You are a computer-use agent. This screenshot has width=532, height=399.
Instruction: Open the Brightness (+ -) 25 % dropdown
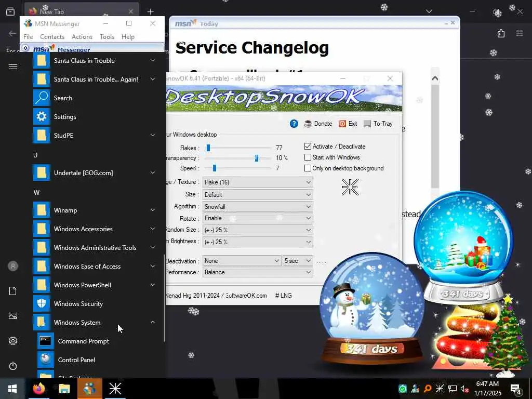tap(258, 242)
